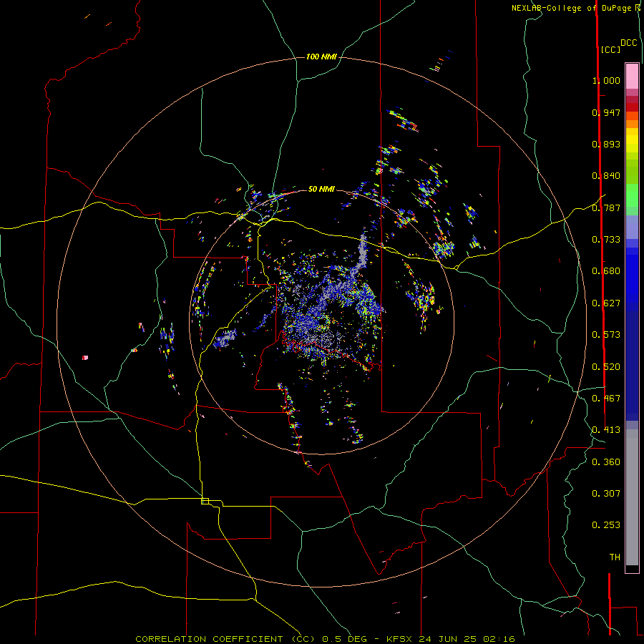This screenshot has width=644, height=644.
Task: Click the 0.787 legend value
Action: pyautogui.click(x=606, y=208)
